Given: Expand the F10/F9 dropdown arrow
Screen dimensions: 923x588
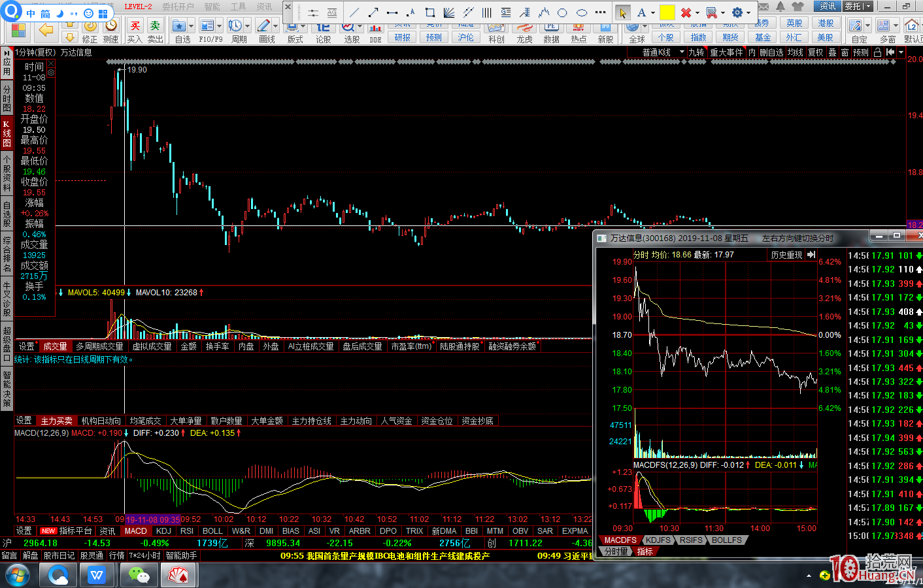Looking at the screenshot, I should pos(219,26).
